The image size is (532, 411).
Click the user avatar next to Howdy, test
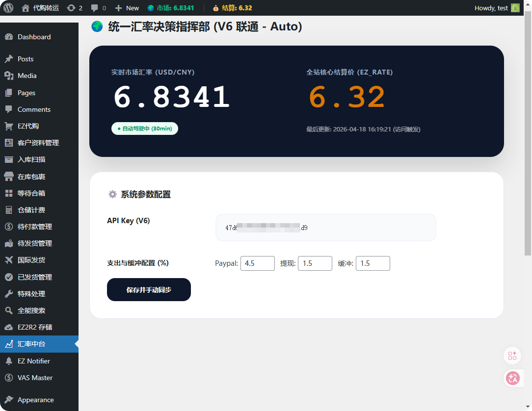(x=515, y=8)
